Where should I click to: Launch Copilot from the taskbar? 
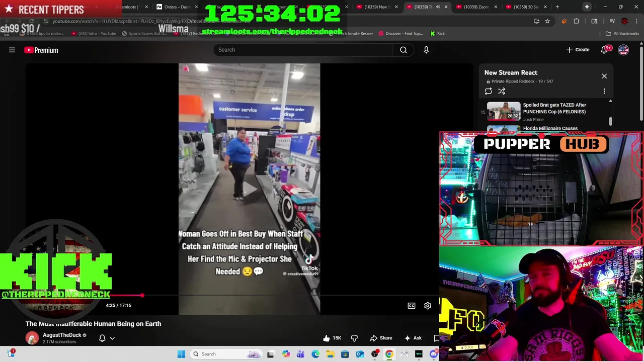286,354
